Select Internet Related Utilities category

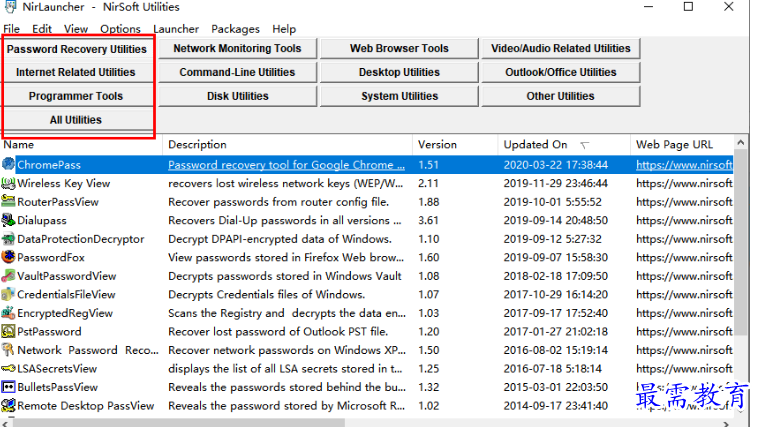(x=76, y=72)
